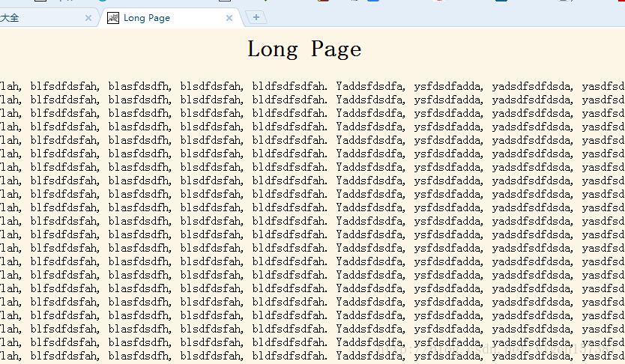625x364 pixels.
Task: Click the Long Page tab favicon
Action: click(x=113, y=18)
